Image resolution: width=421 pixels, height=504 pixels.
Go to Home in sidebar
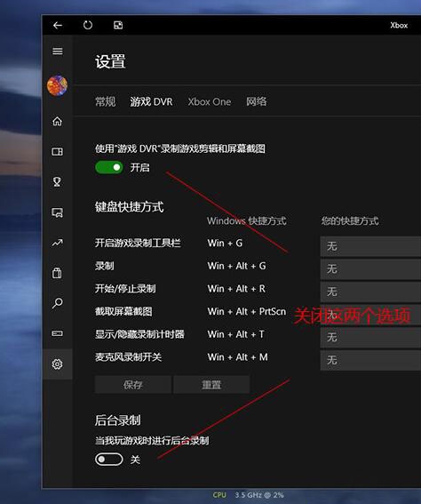(x=57, y=121)
